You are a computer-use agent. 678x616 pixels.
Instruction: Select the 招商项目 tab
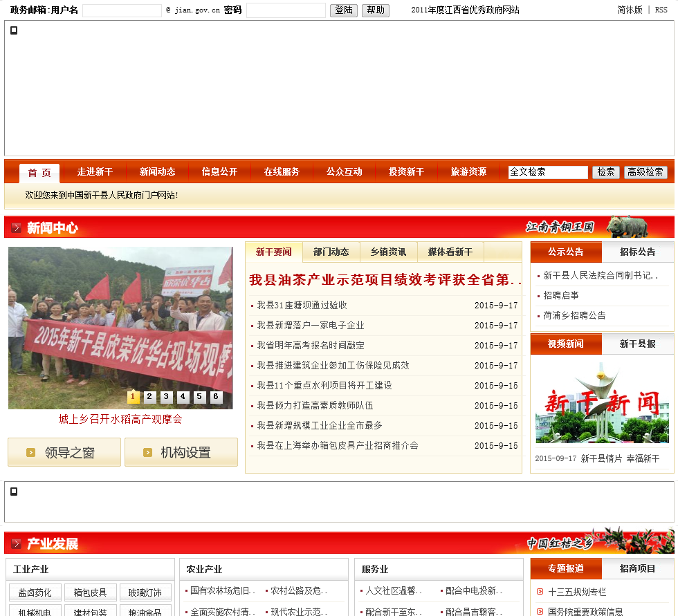(637, 568)
